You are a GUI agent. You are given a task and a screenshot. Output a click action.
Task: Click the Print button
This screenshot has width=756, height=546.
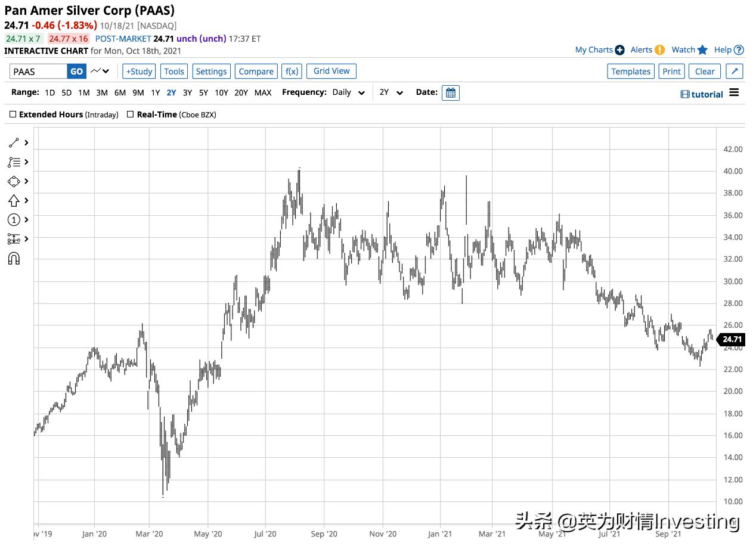tap(671, 72)
